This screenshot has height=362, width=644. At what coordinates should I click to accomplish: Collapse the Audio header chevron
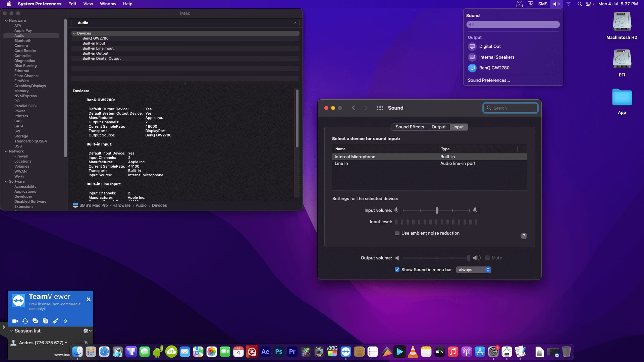coord(295,23)
